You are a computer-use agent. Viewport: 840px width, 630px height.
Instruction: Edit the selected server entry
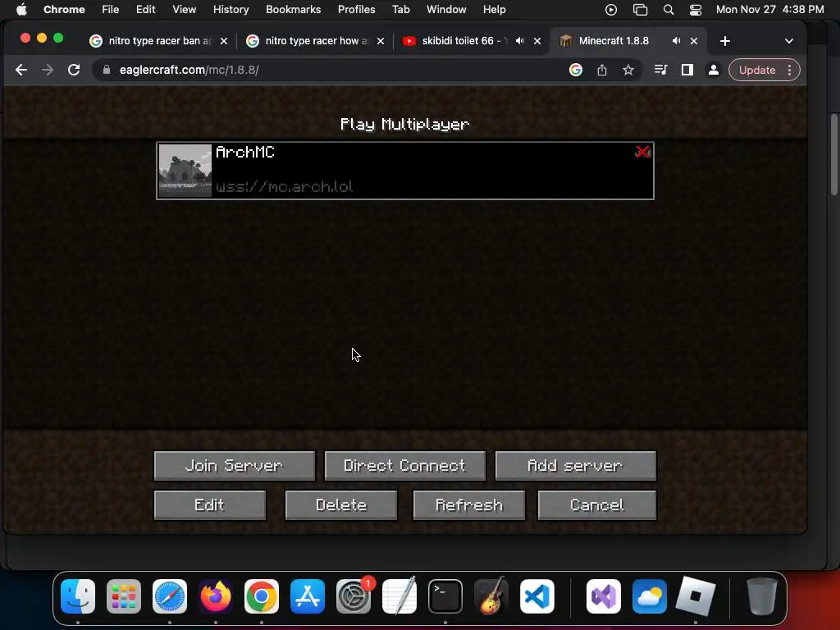coord(210,505)
